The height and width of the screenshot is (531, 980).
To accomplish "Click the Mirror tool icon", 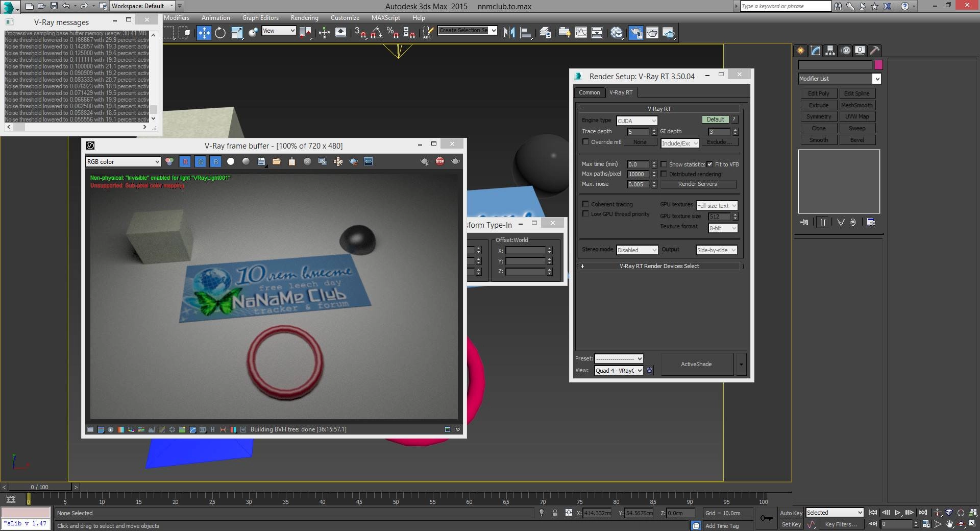I will pos(509,33).
